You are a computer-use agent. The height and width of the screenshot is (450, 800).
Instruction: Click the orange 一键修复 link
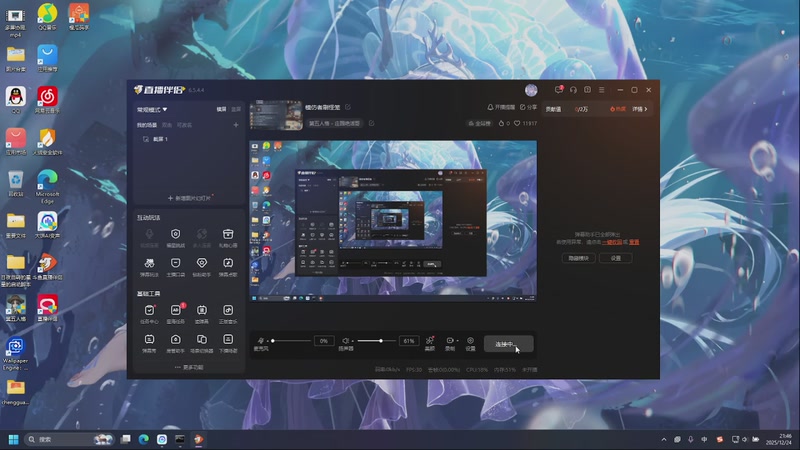point(612,242)
